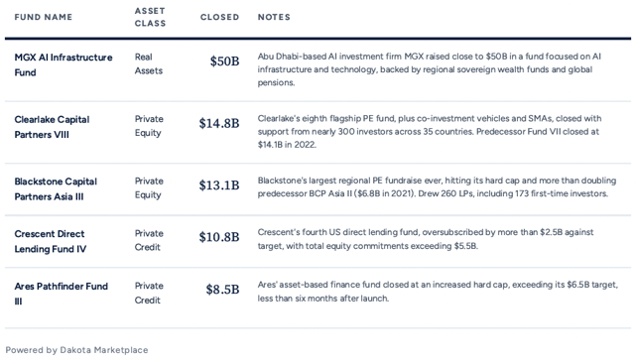Image resolution: width=636 pixels, height=364 pixels.
Task: Click the Asset Class column header
Action: [150, 17]
